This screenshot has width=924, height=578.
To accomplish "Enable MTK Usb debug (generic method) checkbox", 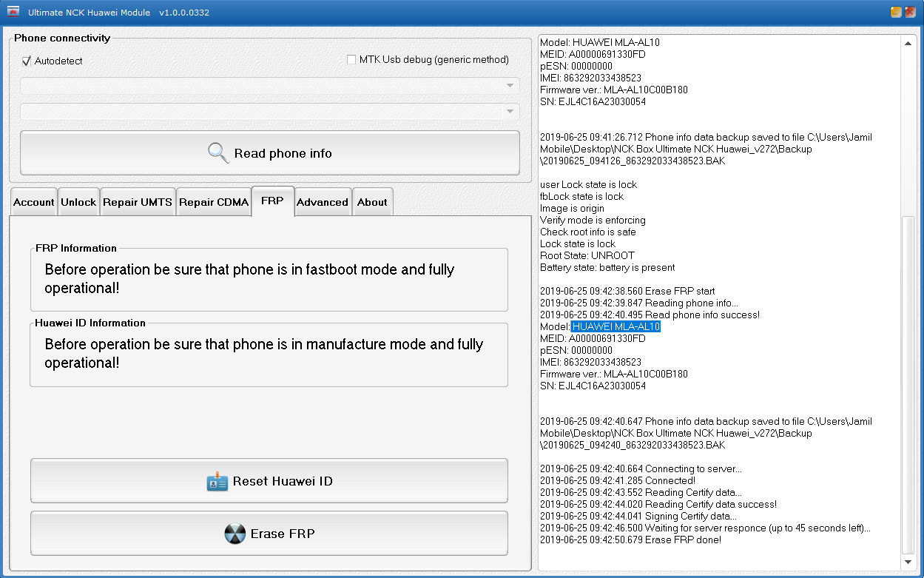I will coord(351,59).
